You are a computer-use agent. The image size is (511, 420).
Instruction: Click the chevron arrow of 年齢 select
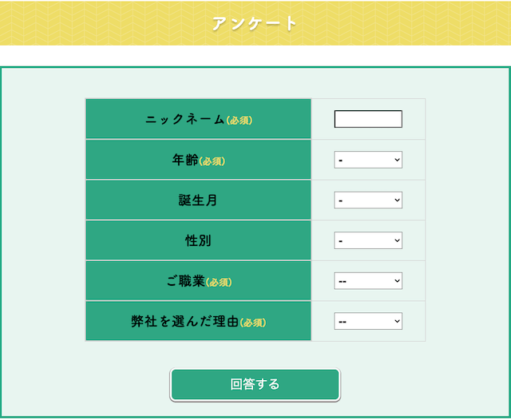[397, 160]
